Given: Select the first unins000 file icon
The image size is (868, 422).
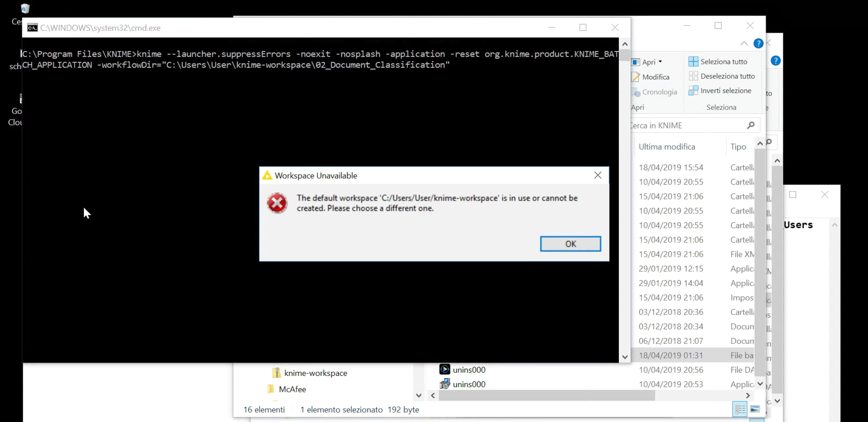Looking at the screenshot, I should [445, 369].
